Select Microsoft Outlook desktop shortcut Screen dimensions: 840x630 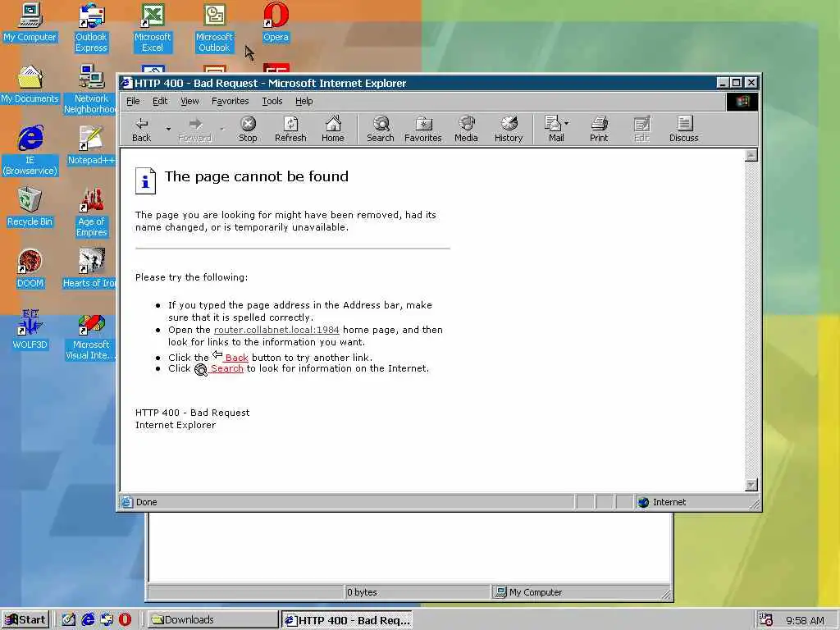coord(214,28)
